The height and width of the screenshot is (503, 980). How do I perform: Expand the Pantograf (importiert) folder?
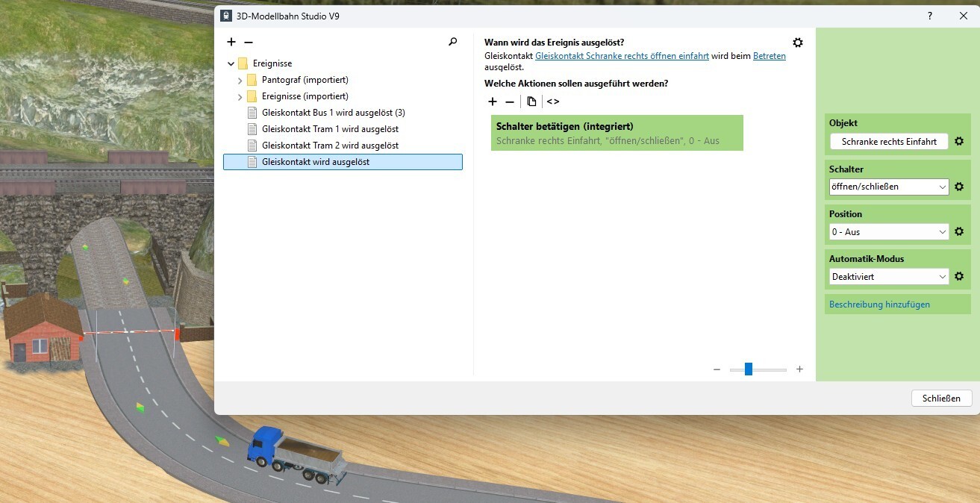tap(240, 80)
